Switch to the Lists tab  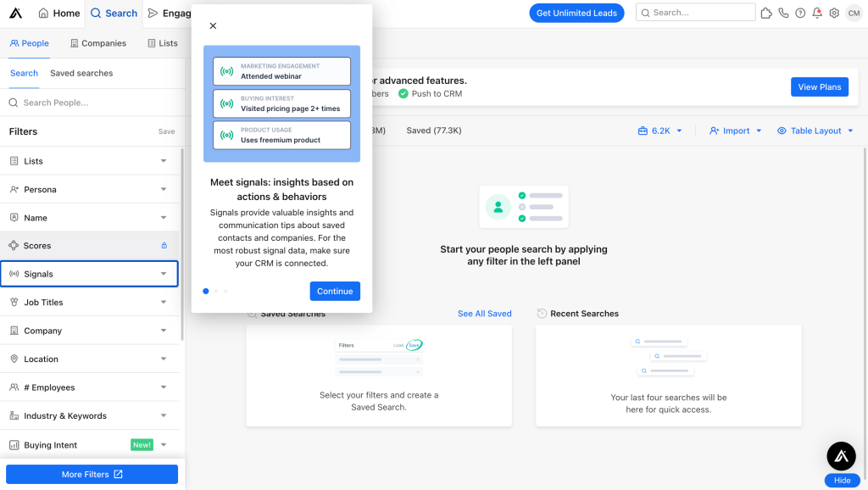coord(163,43)
